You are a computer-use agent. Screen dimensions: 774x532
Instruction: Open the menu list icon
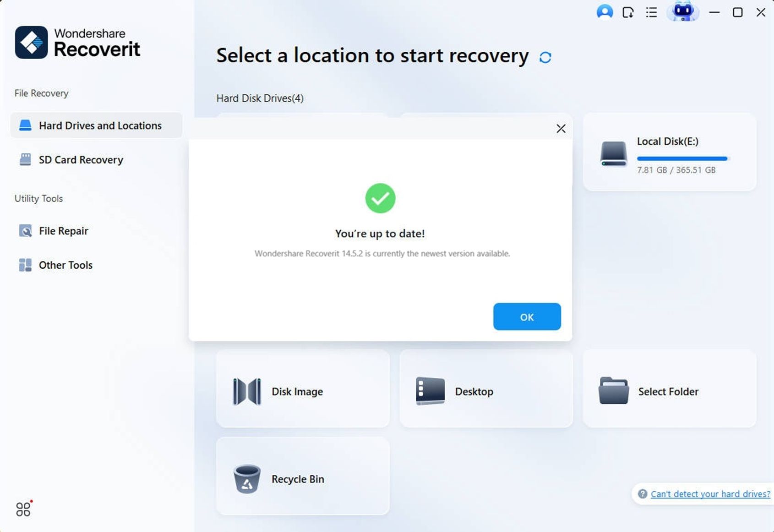click(x=651, y=12)
